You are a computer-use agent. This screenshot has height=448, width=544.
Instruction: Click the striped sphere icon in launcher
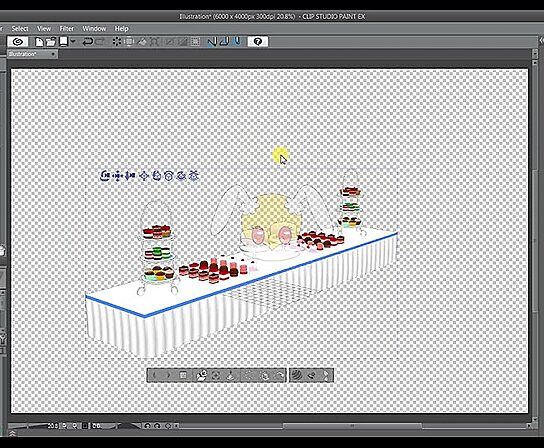point(297,375)
